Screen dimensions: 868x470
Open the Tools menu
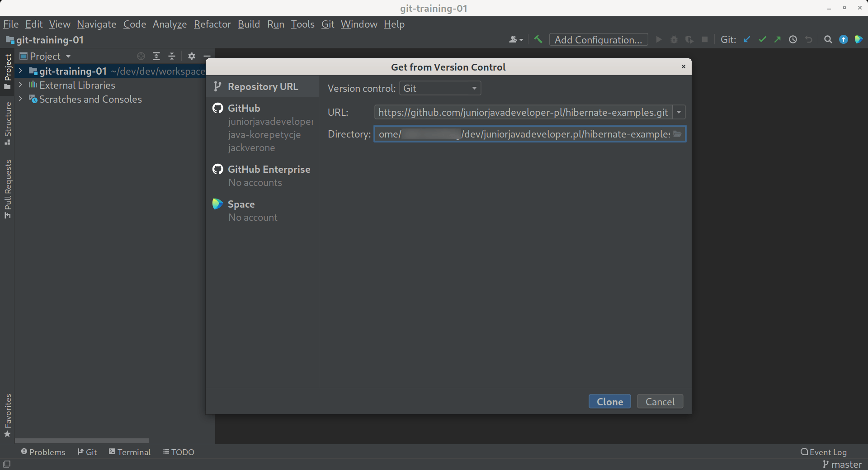click(x=302, y=24)
